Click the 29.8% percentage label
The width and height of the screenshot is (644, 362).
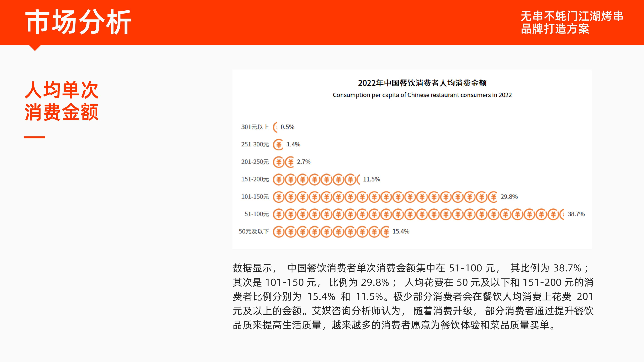509,197
